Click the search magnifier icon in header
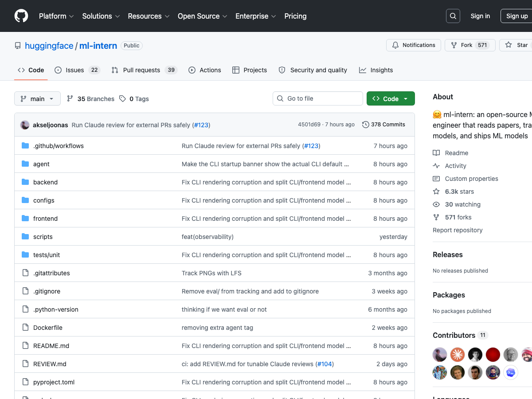Image resolution: width=532 pixels, height=399 pixels. point(453,16)
